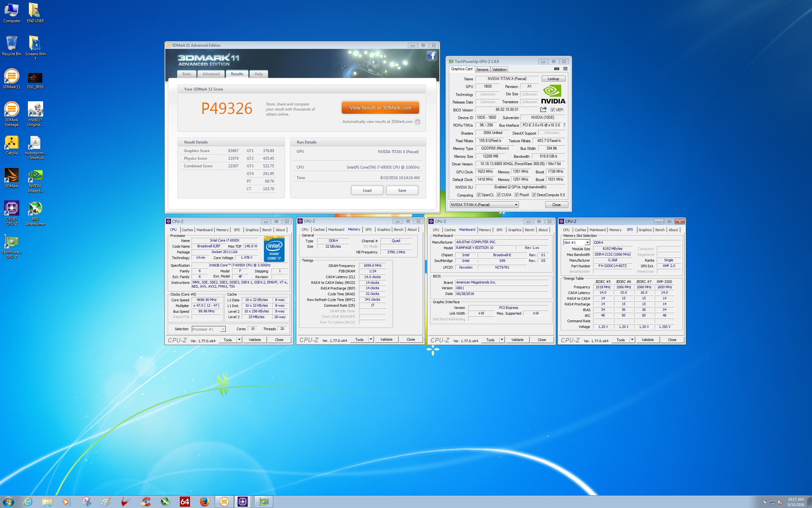The width and height of the screenshot is (812, 508).
Task: Switch to the Basic tab in 3DMark 11
Action: point(187,74)
